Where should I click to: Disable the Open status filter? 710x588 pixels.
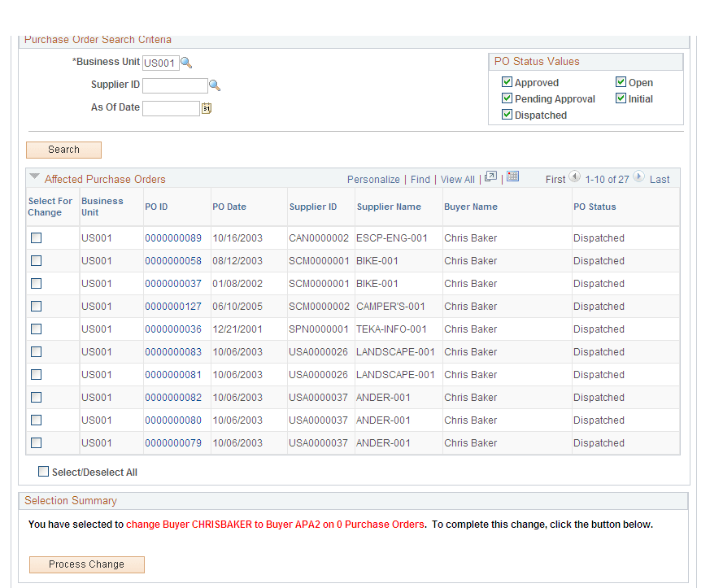[x=622, y=81]
